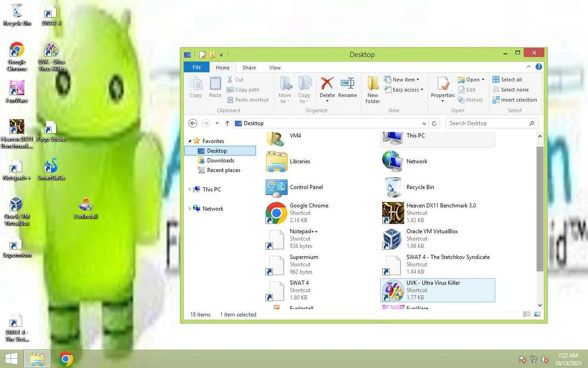Screen dimensions: 588x368
Task: Select Oracle VM VirtualBox in the Explorer file list
Action: click(x=438, y=239)
